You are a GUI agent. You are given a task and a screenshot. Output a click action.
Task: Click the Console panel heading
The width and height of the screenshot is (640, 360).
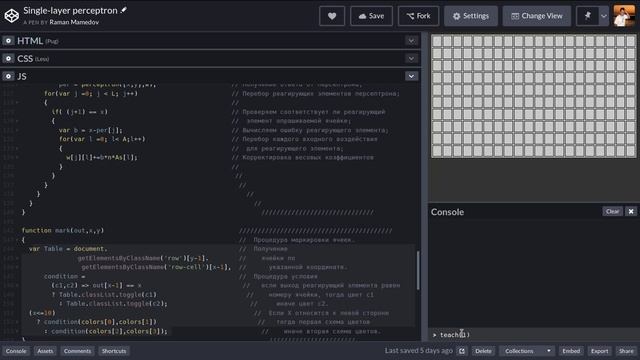(x=447, y=212)
